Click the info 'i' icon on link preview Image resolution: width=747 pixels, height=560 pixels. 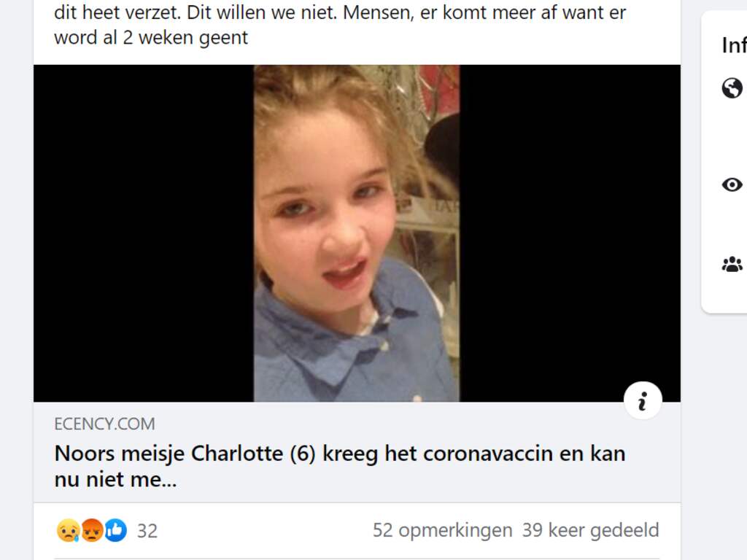tap(643, 400)
